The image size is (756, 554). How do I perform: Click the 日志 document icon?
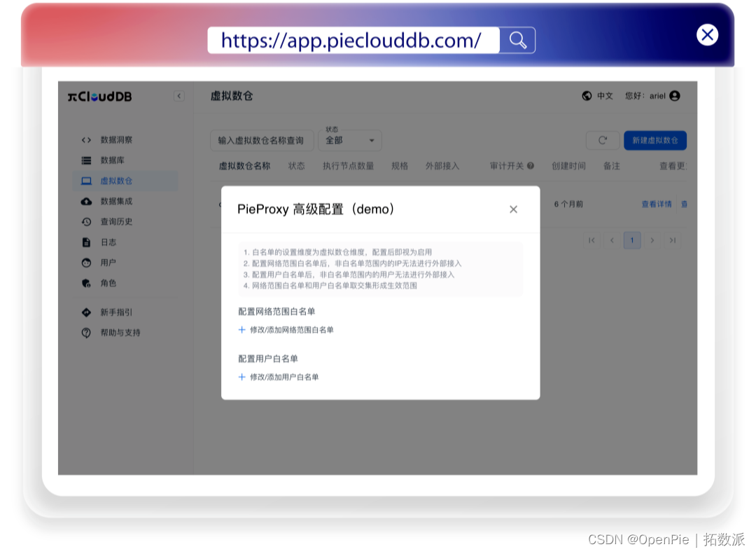[86, 242]
